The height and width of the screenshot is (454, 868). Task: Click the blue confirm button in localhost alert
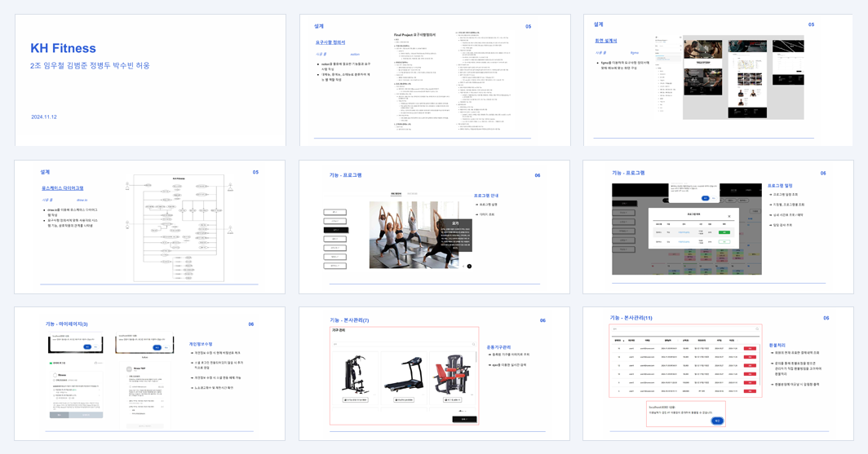click(716, 421)
